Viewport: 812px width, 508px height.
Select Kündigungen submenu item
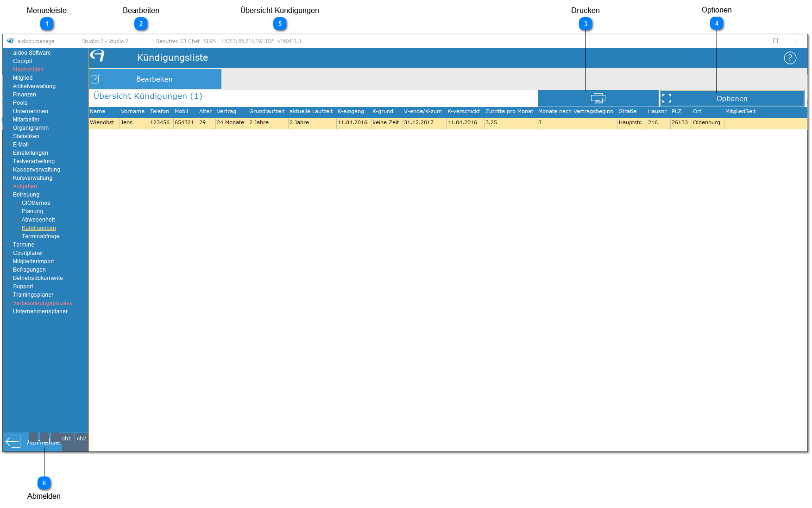point(39,228)
